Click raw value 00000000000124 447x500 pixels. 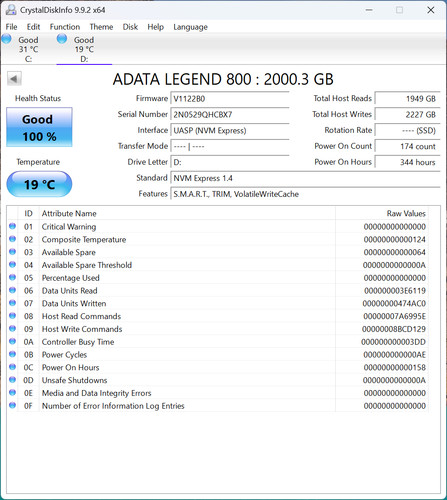[x=395, y=239]
